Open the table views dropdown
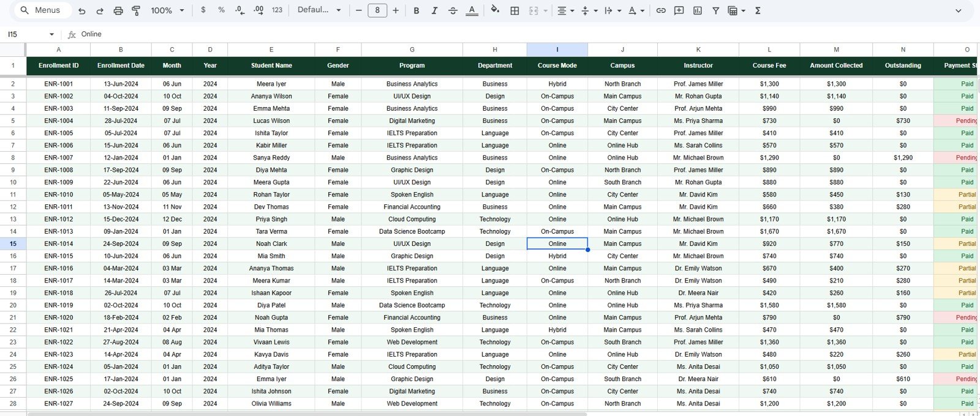This screenshot has height=416, width=980. click(x=736, y=10)
